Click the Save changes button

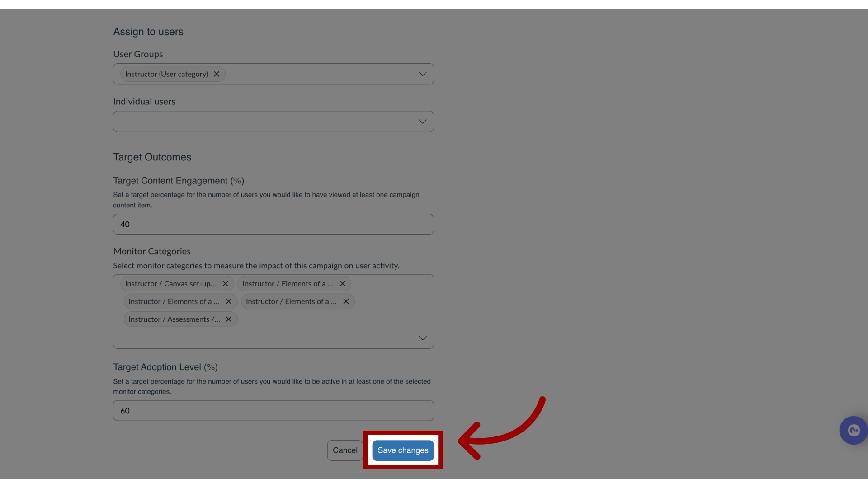tap(402, 450)
